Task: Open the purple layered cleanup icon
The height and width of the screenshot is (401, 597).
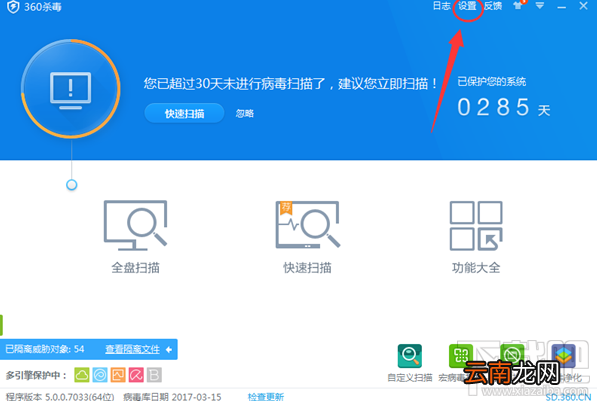Action: 563,356
